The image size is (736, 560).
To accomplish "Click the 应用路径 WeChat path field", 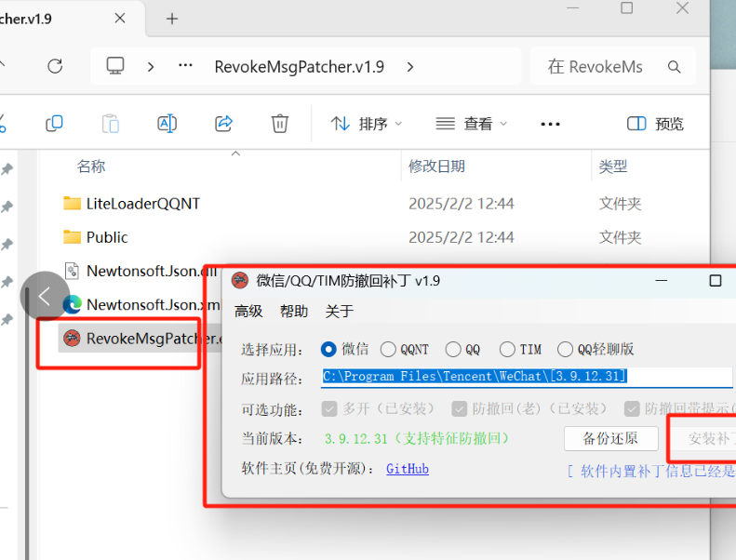I will 527,377.
